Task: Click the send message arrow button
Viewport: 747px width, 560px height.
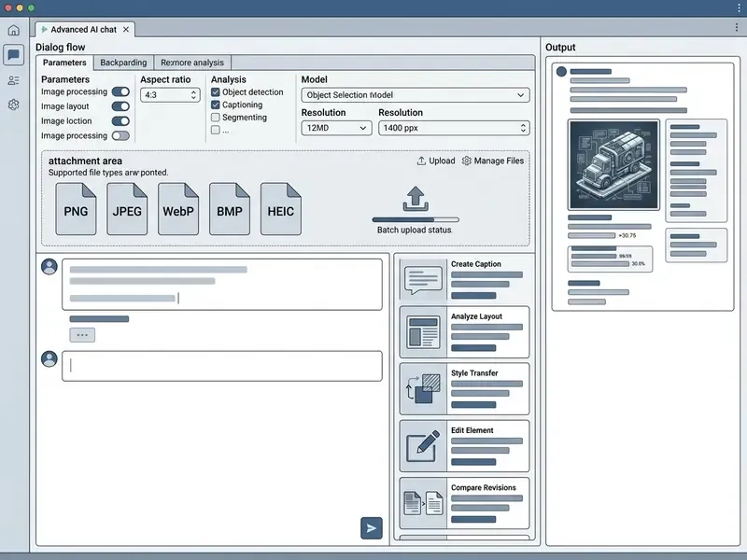Action: click(372, 528)
